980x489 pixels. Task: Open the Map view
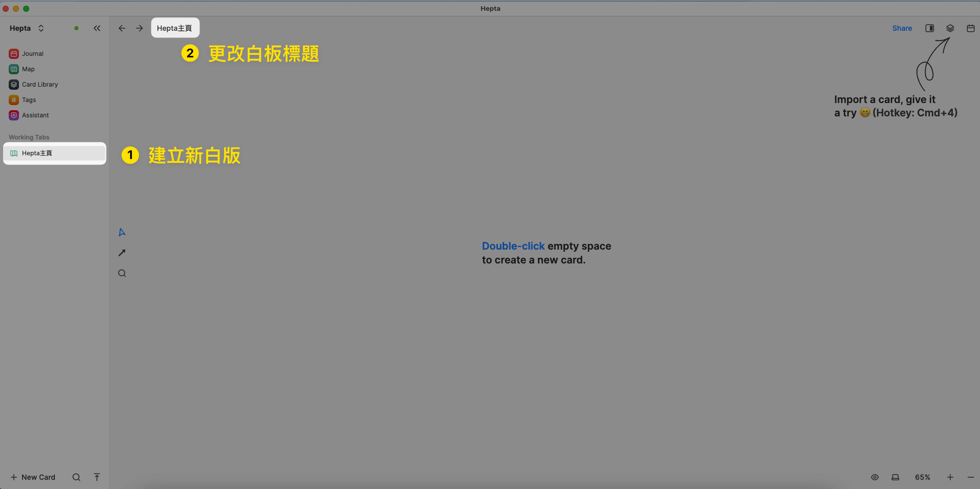point(28,69)
